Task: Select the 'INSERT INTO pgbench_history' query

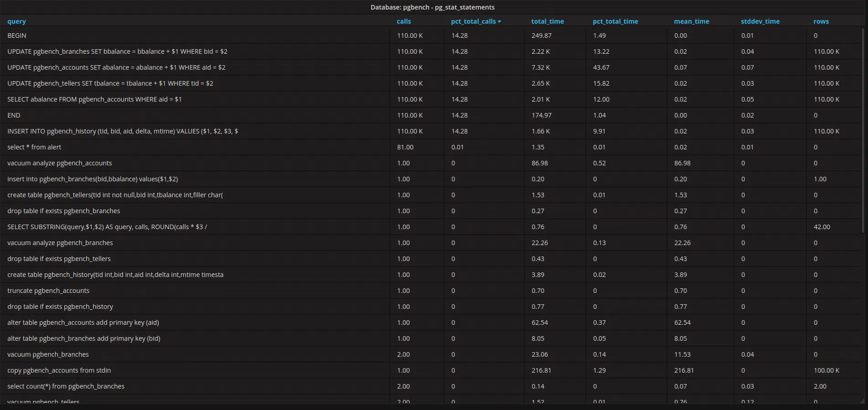Action: click(x=123, y=131)
